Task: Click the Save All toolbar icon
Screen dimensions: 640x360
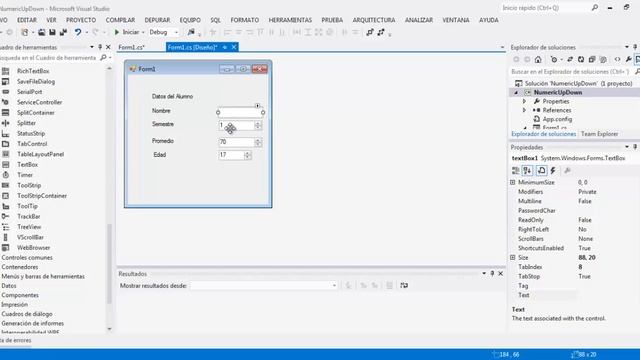Action: (63, 32)
